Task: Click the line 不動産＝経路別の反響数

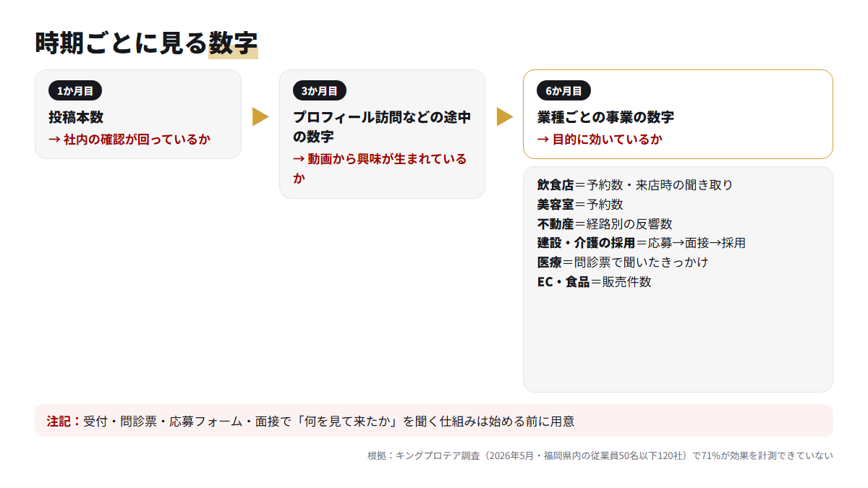Action: [605, 224]
